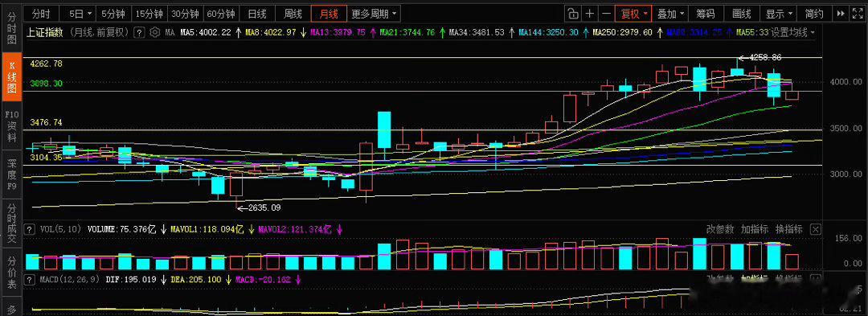Click the DIF:195.019 reading
Viewport: 868px width, 316px height.
click(131, 280)
